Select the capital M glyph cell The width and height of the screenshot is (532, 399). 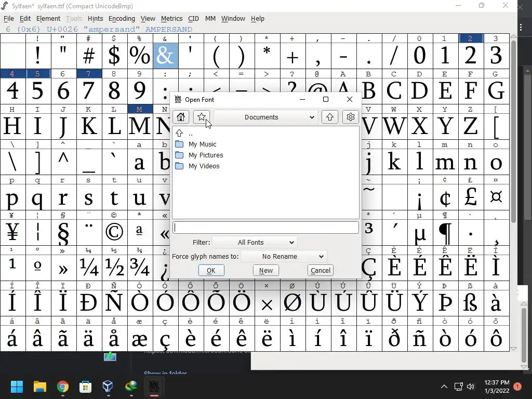point(140,126)
